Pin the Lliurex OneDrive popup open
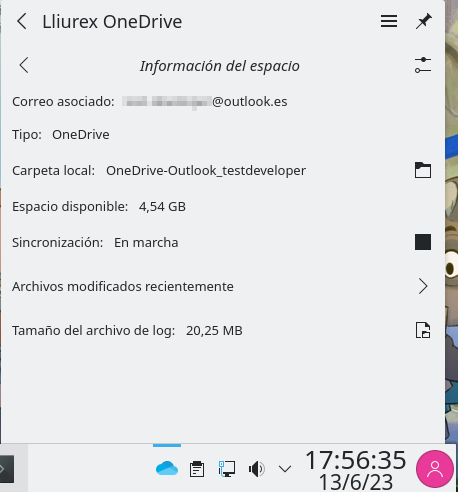Image resolution: width=458 pixels, height=492 pixels. tap(423, 21)
